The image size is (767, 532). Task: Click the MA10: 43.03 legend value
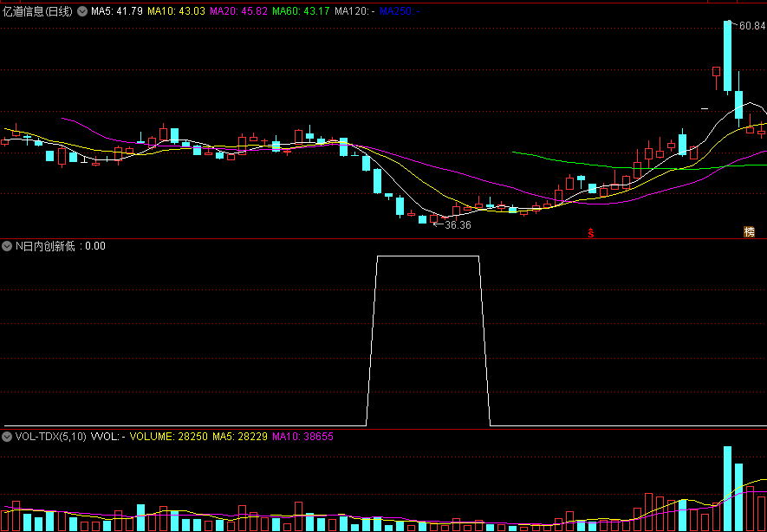(x=177, y=10)
